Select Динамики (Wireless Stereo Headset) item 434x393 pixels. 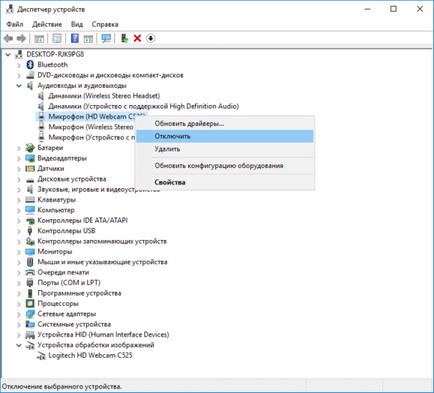coord(104,96)
